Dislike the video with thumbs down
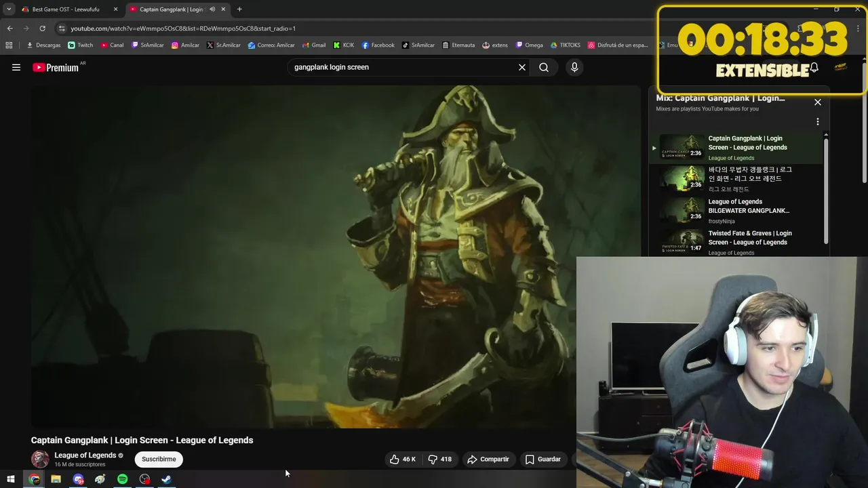 click(x=440, y=459)
